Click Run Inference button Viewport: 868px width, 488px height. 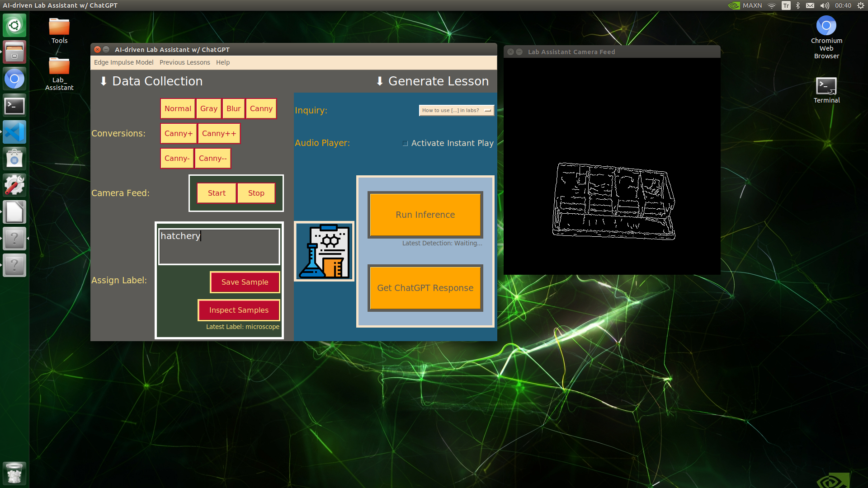pos(425,215)
